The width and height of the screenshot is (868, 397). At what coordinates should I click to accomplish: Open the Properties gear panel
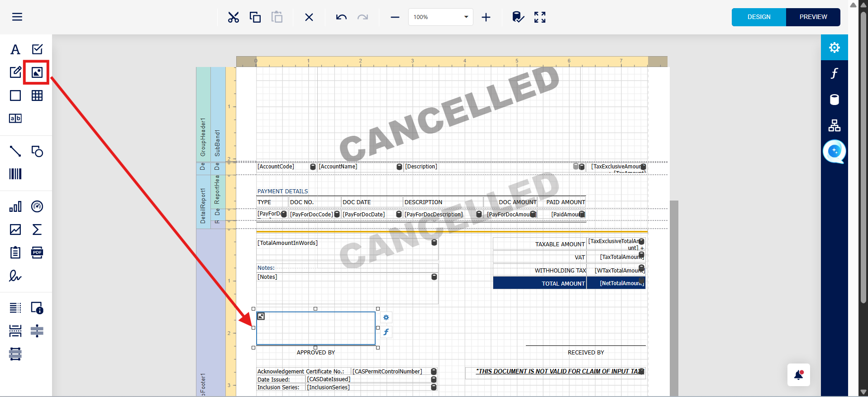pos(835,48)
